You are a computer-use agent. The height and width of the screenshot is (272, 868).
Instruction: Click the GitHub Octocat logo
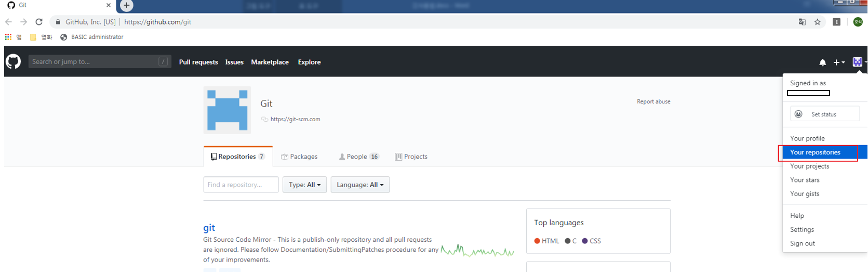coord(14,61)
